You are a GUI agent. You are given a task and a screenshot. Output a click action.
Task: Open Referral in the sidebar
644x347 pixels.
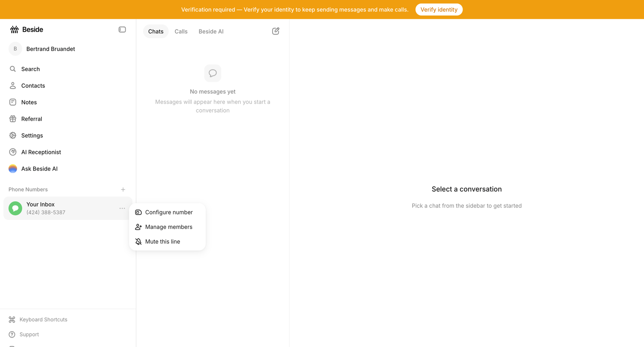pos(68,119)
